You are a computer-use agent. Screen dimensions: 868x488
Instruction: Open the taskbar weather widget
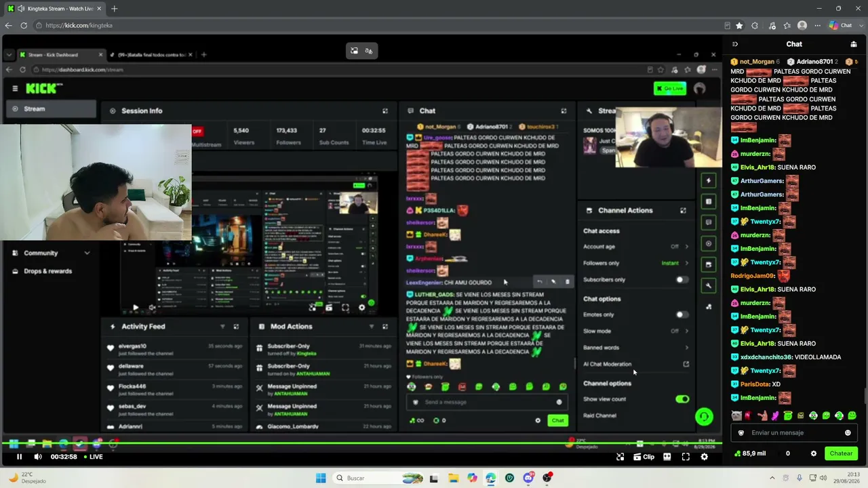click(27, 478)
